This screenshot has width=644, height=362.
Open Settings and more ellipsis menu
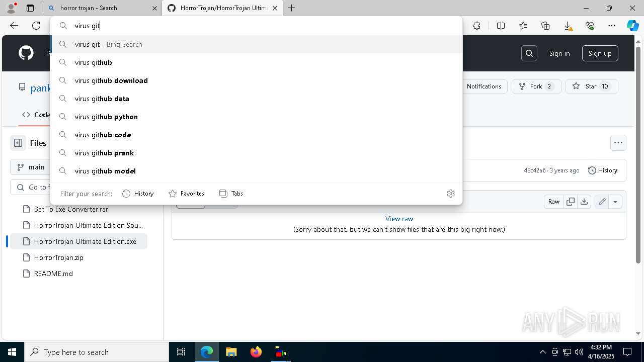(x=612, y=26)
